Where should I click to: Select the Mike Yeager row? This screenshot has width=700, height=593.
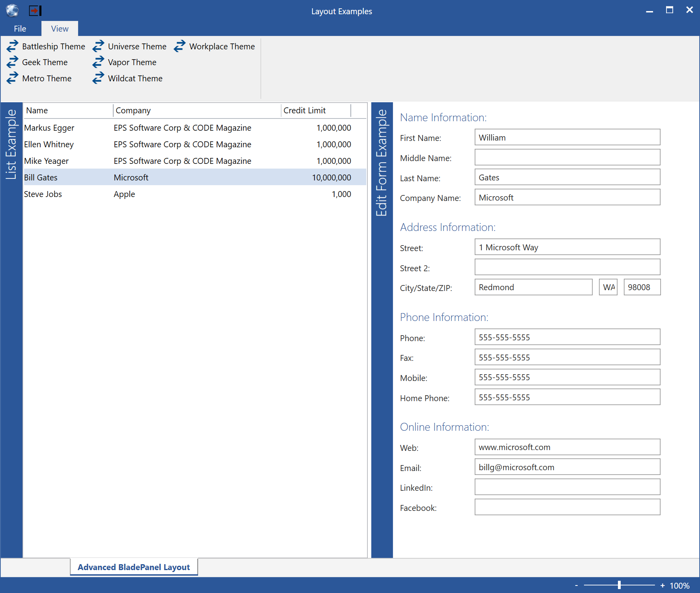pyautogui.click(x=195, y=161)
